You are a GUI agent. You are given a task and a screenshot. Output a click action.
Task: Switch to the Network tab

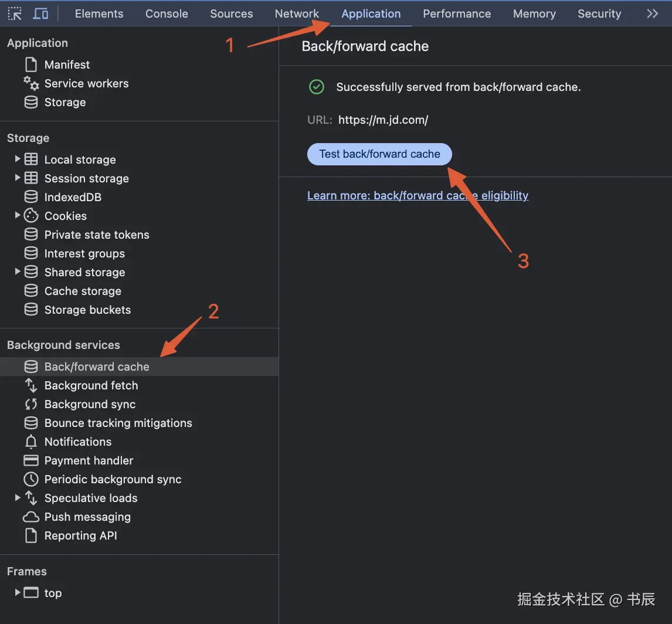tap(297, 13)
